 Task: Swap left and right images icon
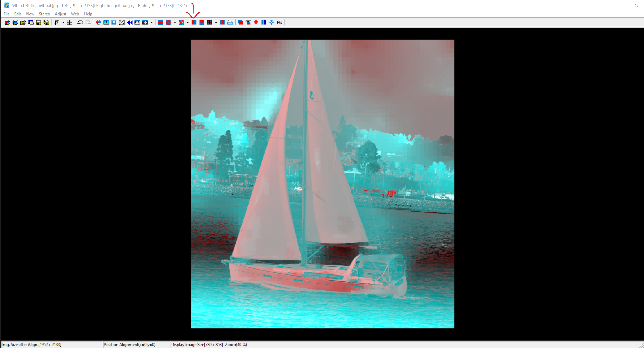98,23
